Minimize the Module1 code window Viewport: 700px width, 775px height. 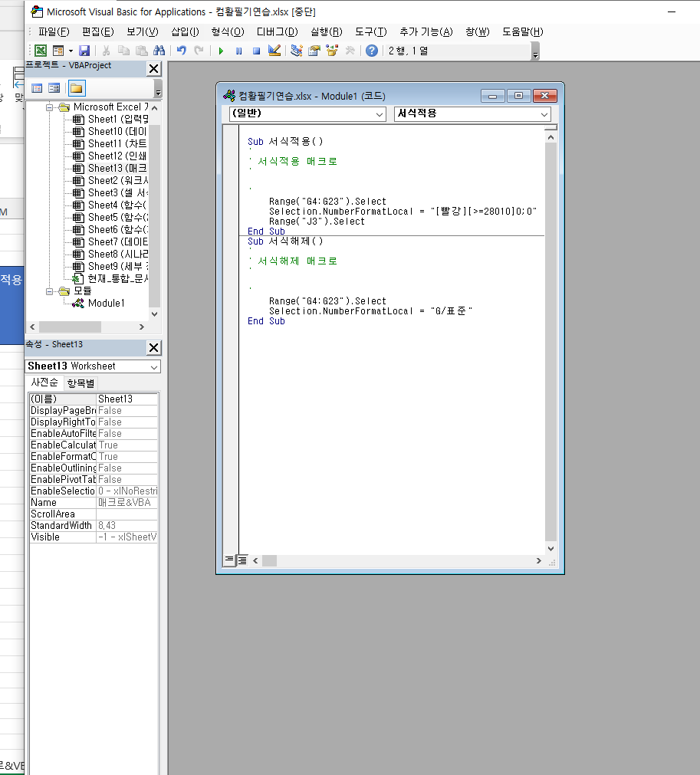tap(493, 96)
